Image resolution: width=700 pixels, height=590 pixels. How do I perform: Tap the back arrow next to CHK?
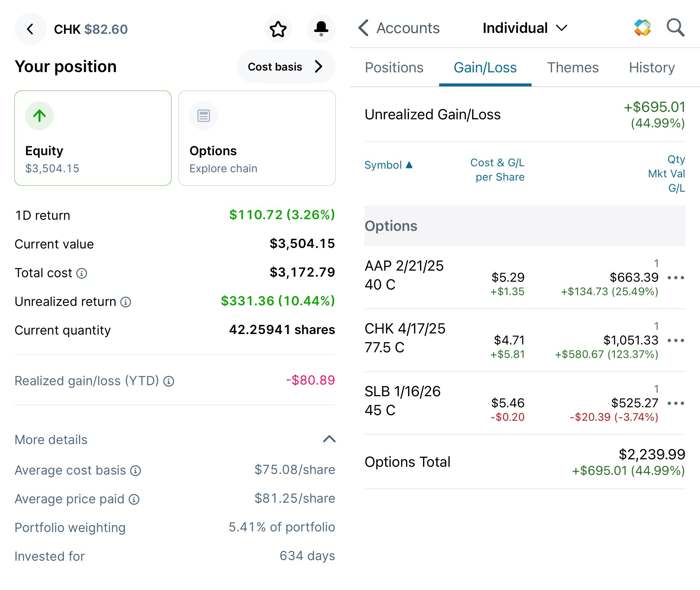tap(30, 29)
